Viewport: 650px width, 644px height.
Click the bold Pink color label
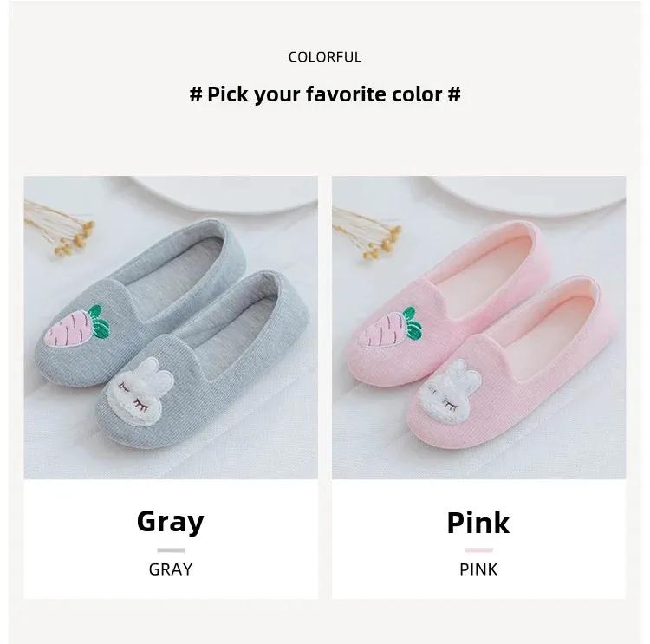[x=478, y=523]
